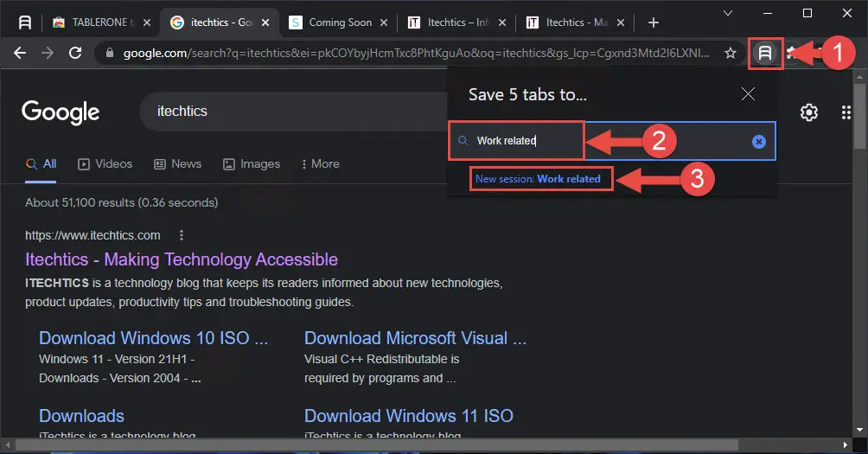Click the Tab Session Manager extension icon
This screenshot has height=454, width=868.
[765, 53]
